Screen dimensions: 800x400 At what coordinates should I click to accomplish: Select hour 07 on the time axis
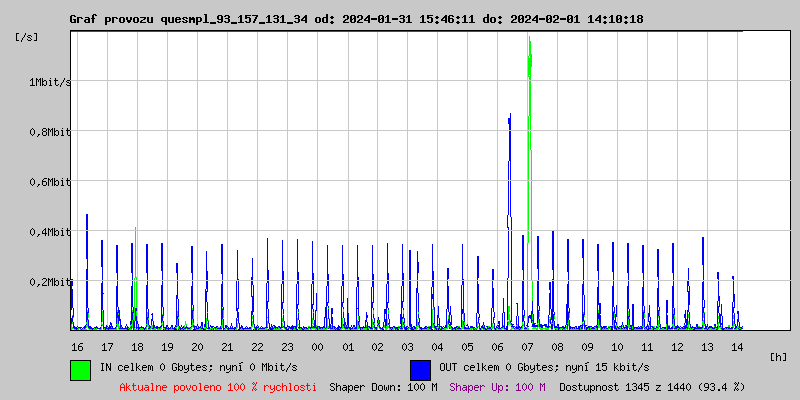click(527, 347)
